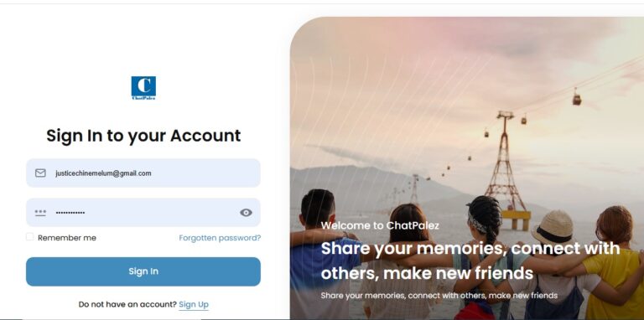Screen dimensions: 644x320
Task: Click the Do not have an account? text
Action: tap(127, 304)
